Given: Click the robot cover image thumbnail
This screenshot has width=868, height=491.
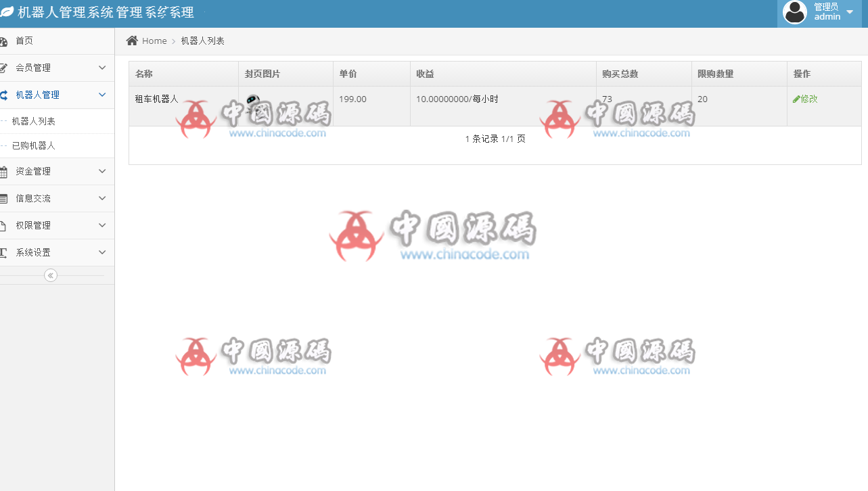Looking at the screenshot, I should coord(253,101).
